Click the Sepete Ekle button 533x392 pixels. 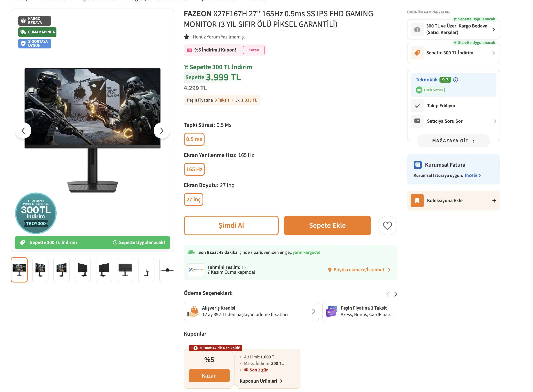coord(327,226)
